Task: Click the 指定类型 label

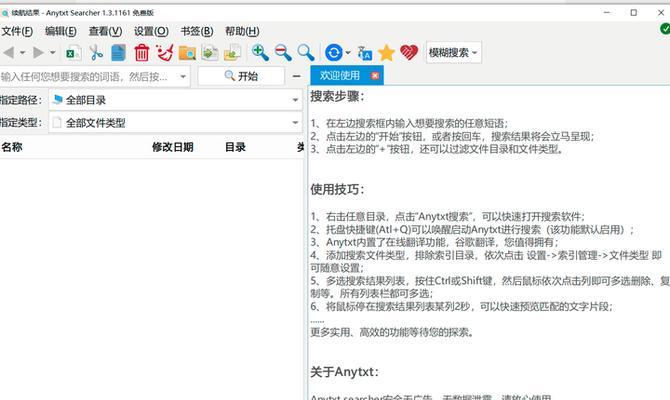Action: 21,123
